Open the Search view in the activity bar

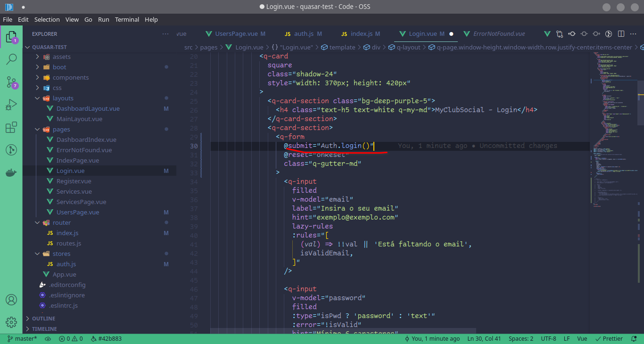(11, 59)
